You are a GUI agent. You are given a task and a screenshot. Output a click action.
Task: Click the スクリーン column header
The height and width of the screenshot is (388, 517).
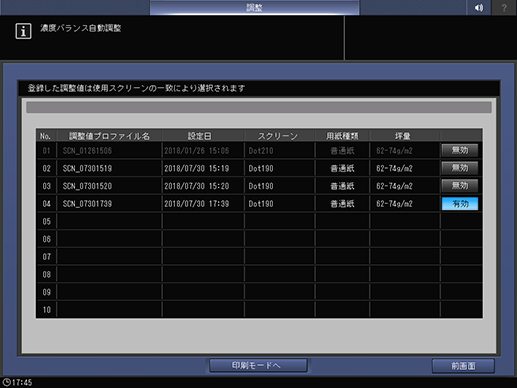(x=278, y=136)
